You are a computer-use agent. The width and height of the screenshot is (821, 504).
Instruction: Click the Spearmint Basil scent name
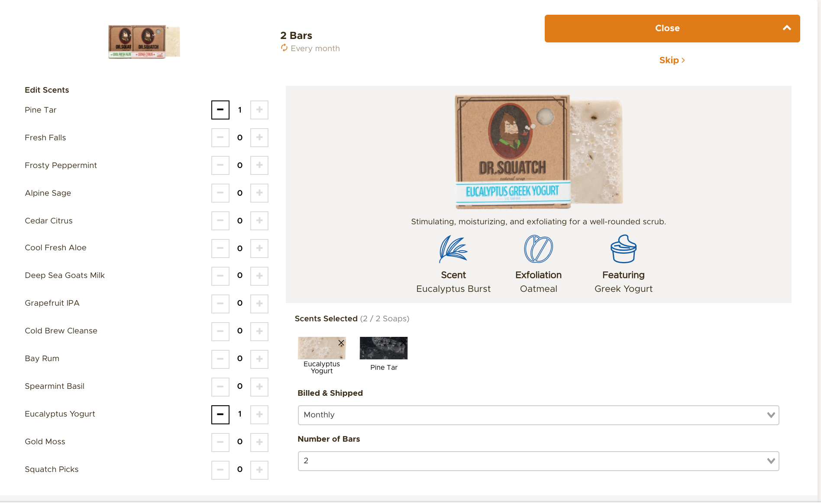point(55,386)
